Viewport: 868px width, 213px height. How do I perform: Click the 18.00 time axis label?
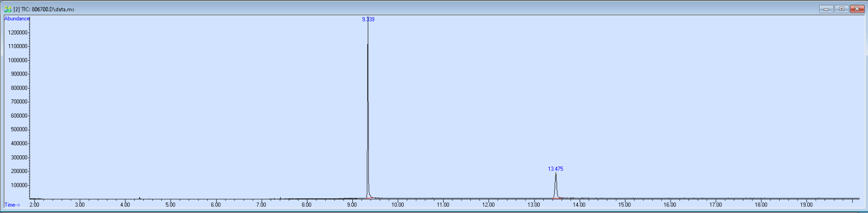[761, 205]
